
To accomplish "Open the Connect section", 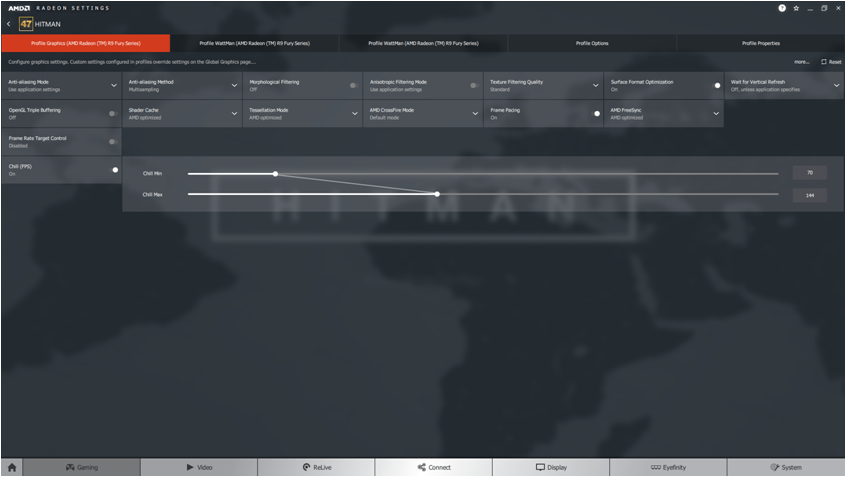I will pyautogui.click(x=434, y=467).
